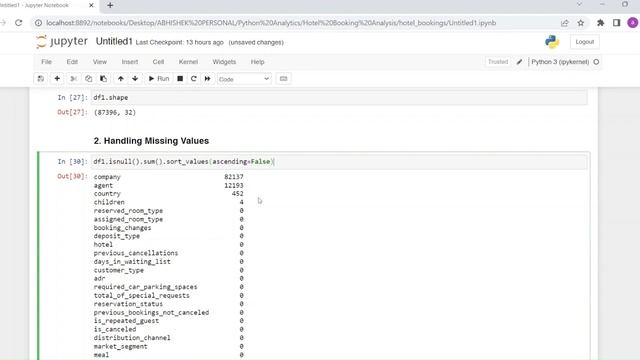Run the selected cell
Screen dimensions: 640x360
tap(159, 79)
